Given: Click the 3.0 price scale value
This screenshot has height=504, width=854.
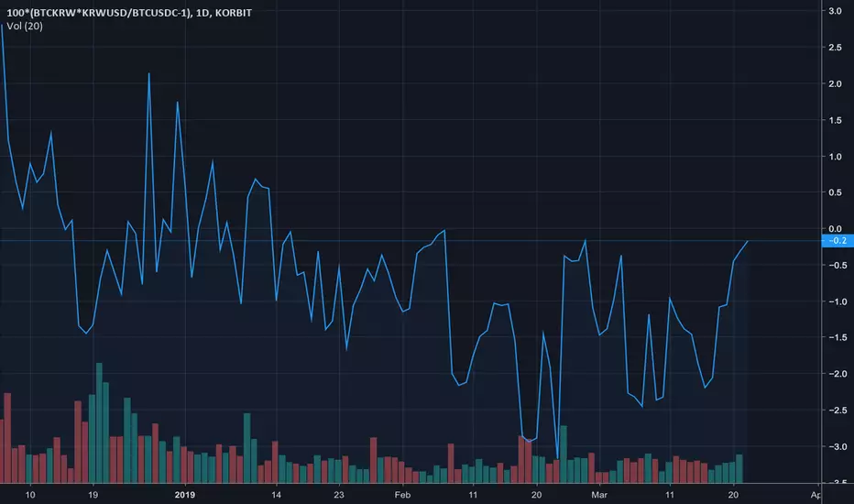Looking at the screenshot, I should point(835,11).
